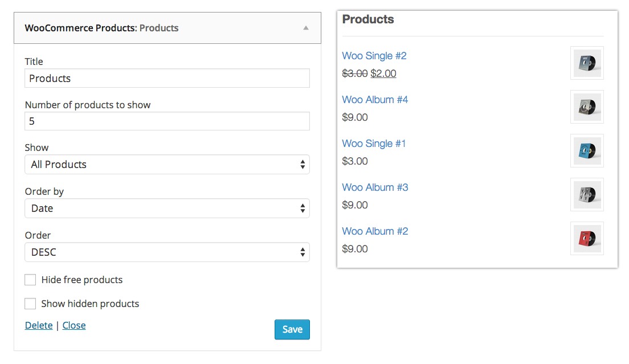Change the number of products to show

pyautogui.click(x=167, y=121)
